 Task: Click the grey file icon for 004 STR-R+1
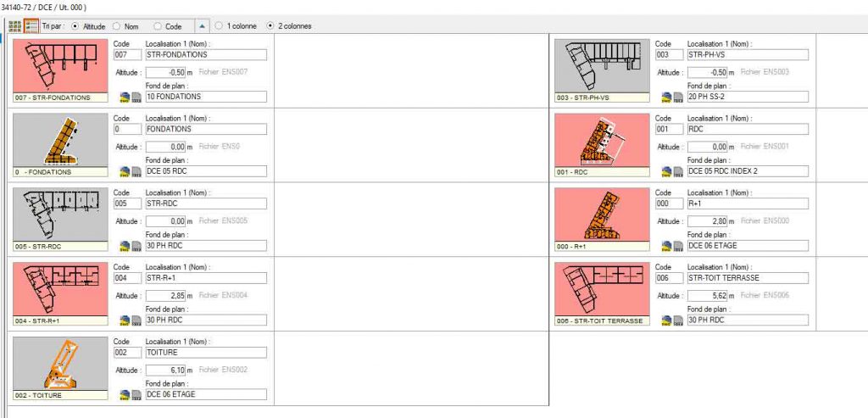136,320
